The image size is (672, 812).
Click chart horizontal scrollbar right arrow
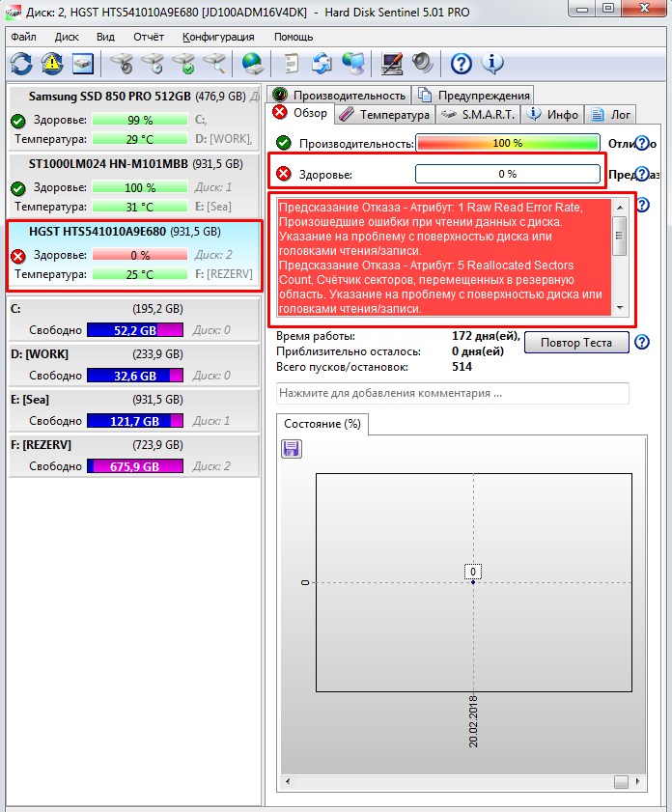(637, 781)
